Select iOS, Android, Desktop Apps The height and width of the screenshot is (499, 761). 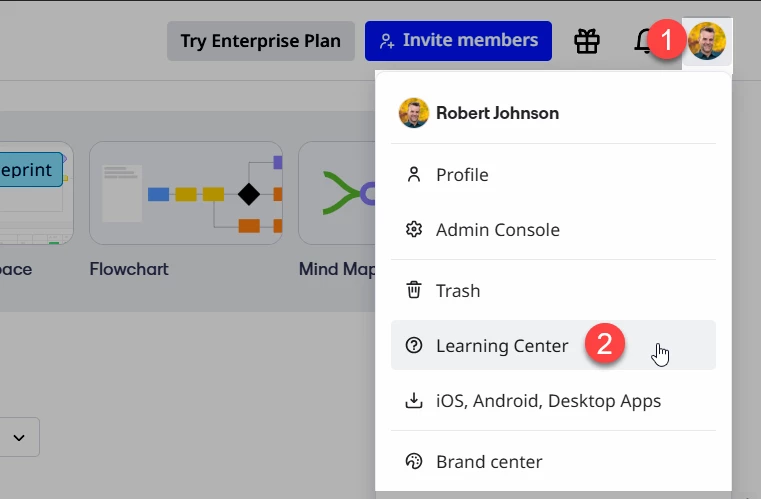point(553,400)
